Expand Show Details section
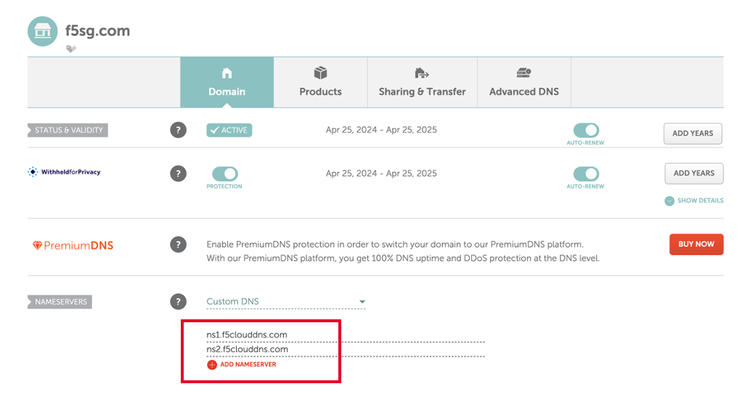This screenshot has height=402, width=750. [x=694, y=201]
